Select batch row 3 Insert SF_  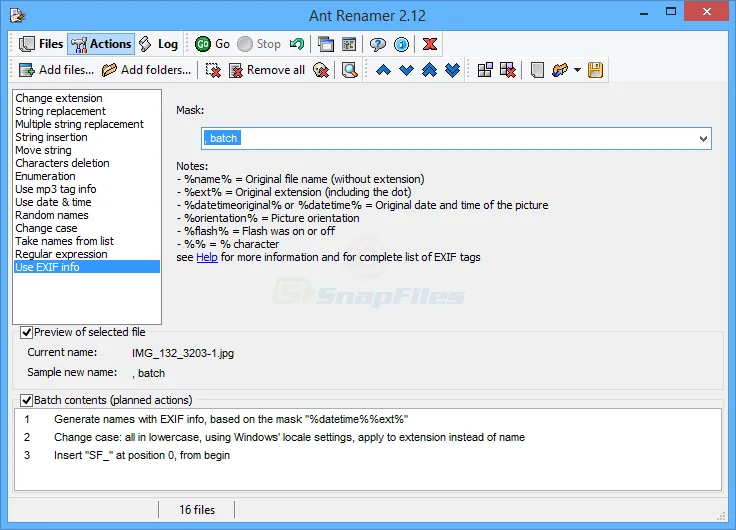368,455
